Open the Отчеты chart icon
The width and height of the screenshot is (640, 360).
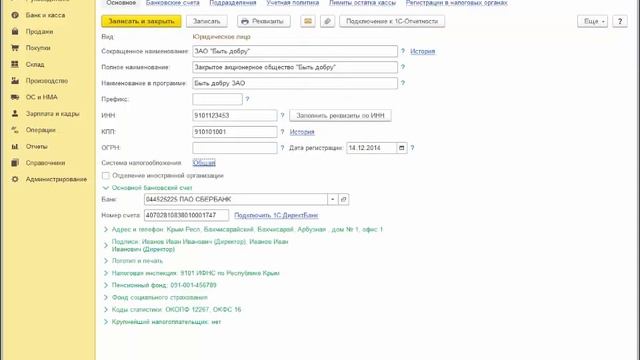tap(15, 146)
